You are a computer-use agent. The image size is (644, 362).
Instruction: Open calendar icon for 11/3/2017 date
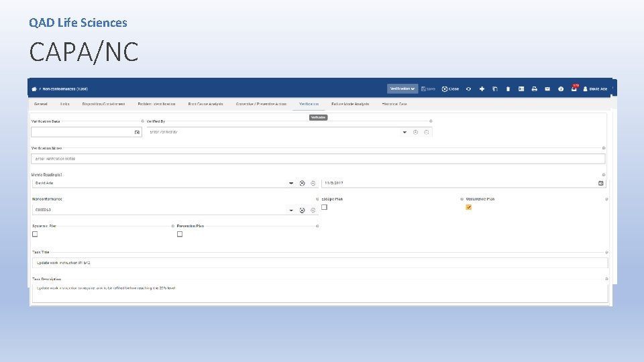pos(601,183)
